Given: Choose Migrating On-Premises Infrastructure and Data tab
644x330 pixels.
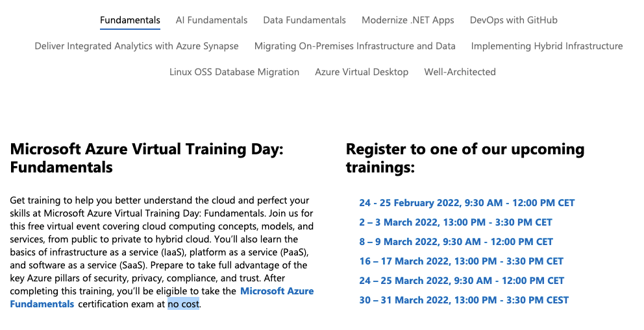Looking at the screenshot, I should pos(354,46).
